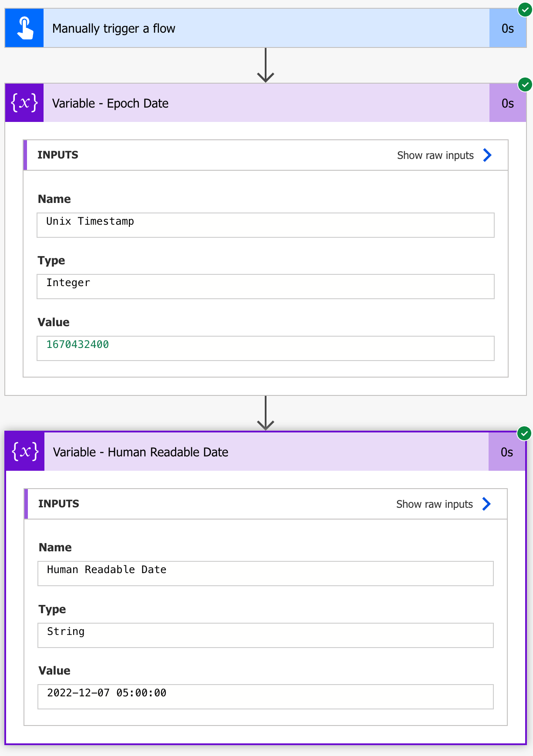This screenshot has width=533, height=756.
Task: Click the Human Readable Date variable icon
Action: (x=25, y=452)
